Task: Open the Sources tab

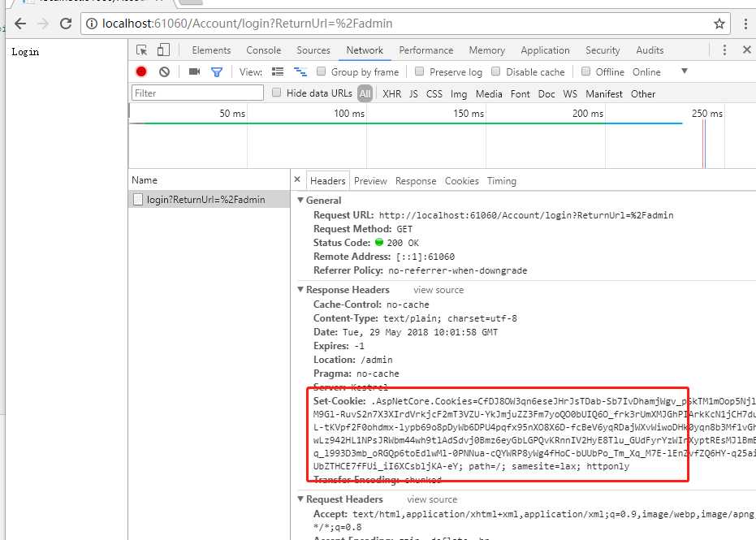Action: pos(313,50)
